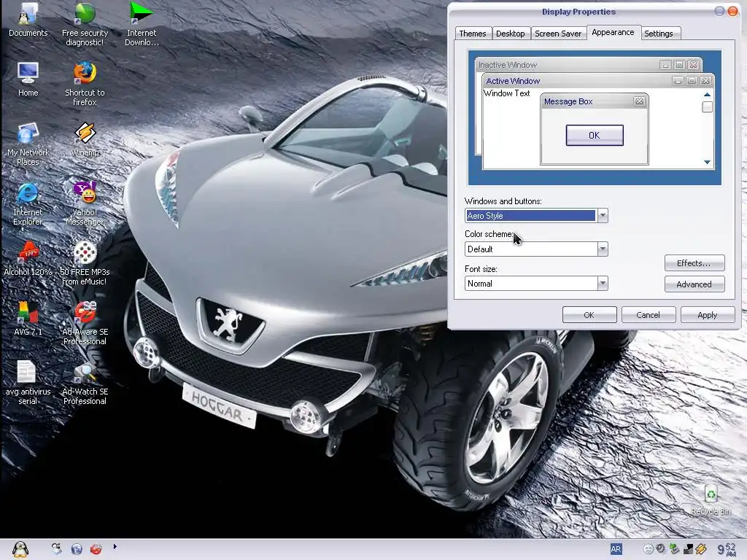
Task: Launch Internet Explorer from the desktop
Action: tap(28, 204)
